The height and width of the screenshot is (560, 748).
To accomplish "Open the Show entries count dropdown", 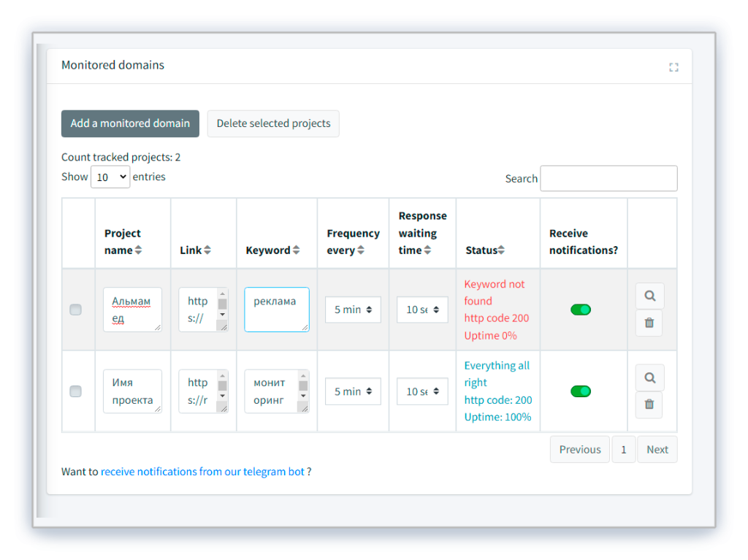I will pyautogui.click(x=110, y=177).
